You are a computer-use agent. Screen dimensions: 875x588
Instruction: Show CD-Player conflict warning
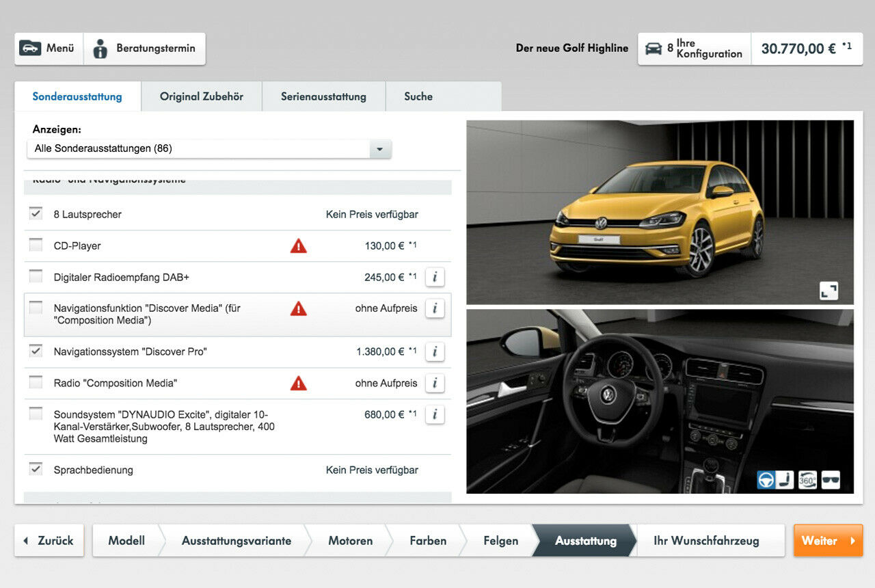(x=299, y=246)
